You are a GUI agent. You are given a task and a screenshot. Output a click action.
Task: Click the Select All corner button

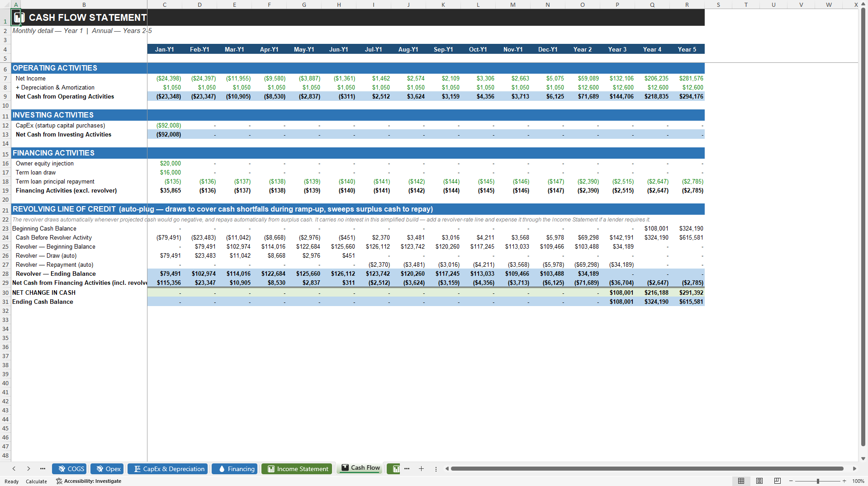[x=5, y=5]
